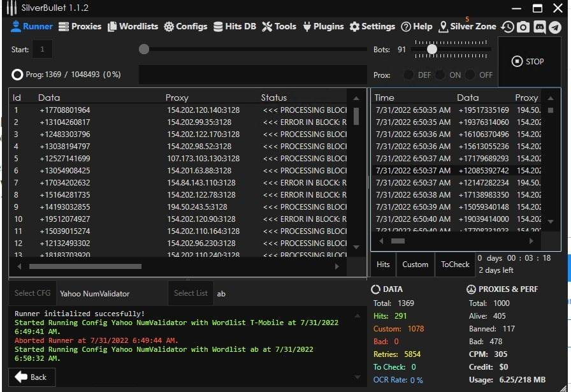This screenshot has height=392, width=571.
Task: Open the Discord icon link
Action: pos(539,27)
